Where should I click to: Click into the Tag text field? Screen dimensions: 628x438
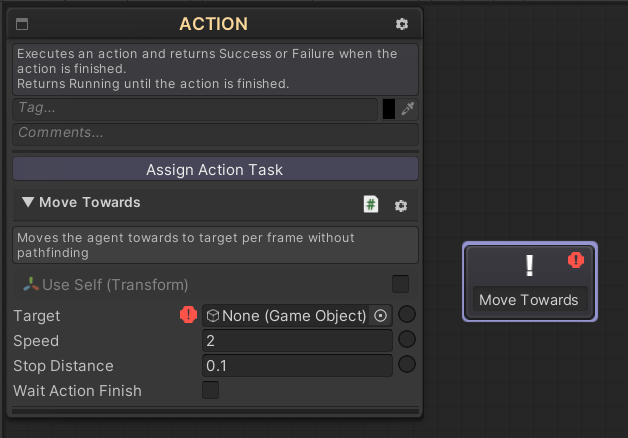[x=195, y=109]
